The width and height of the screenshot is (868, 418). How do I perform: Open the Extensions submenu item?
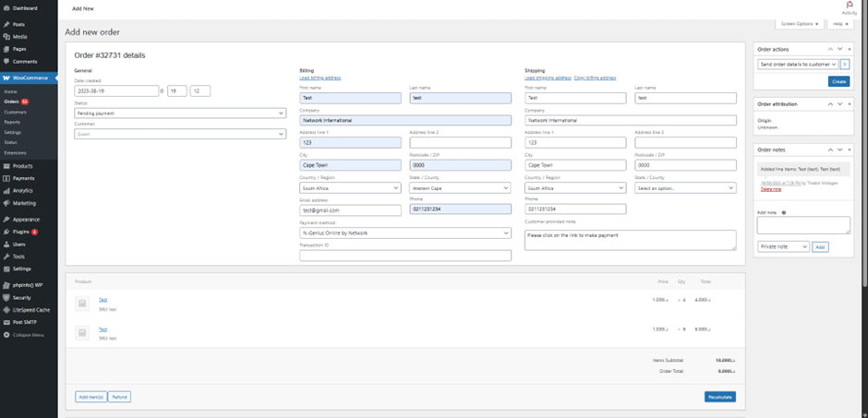click(15, 152)
